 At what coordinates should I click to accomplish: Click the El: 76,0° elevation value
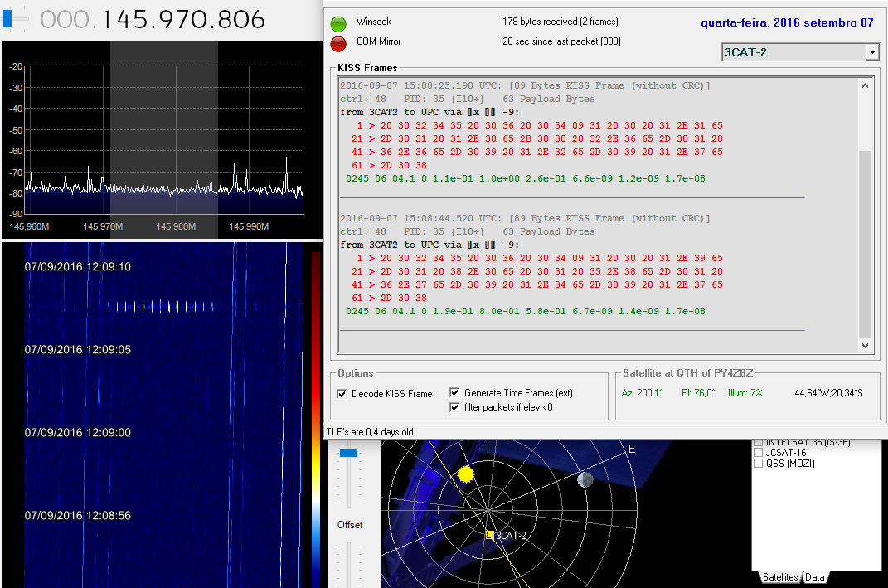click(x=698, y=392)
